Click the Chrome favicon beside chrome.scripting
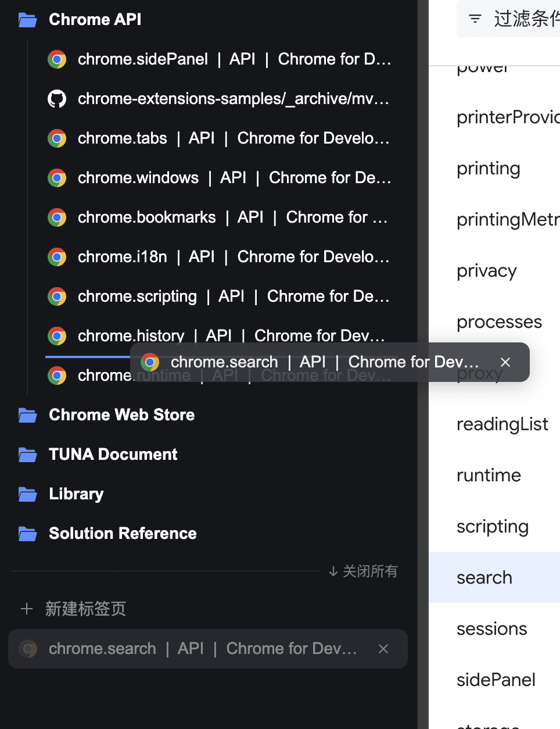The image size is (560, 729). coord(57,296)
